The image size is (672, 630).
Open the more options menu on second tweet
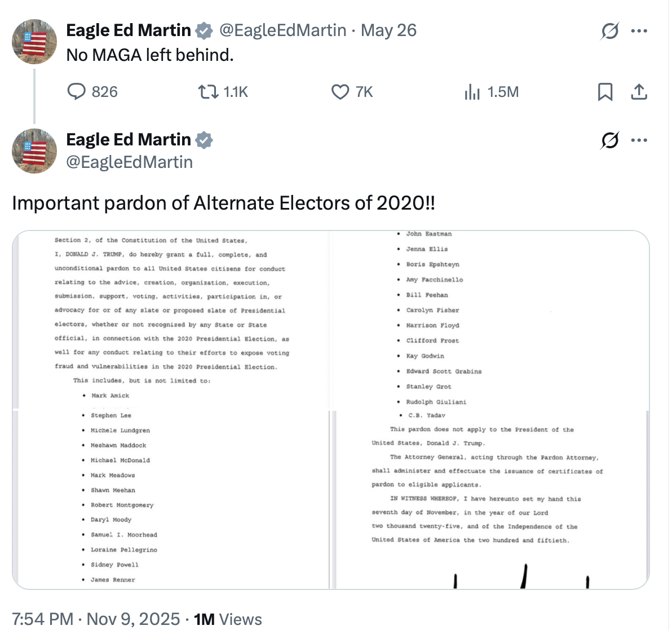639,140
